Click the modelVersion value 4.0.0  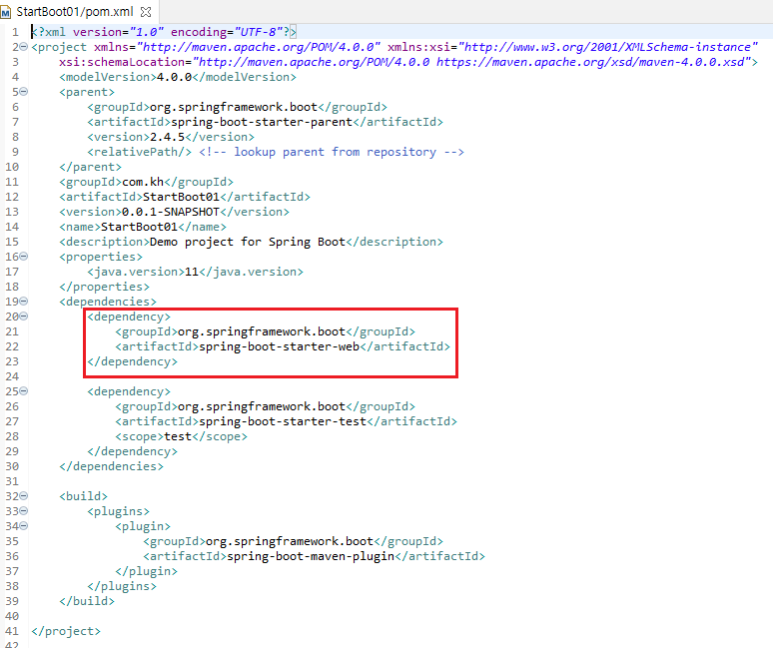tap(174, 77)
